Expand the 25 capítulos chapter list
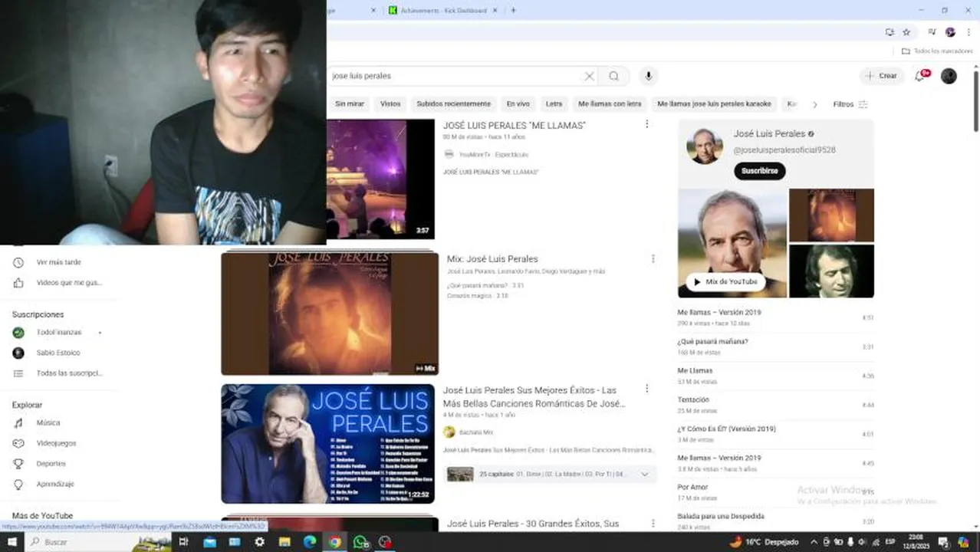This screenshot has width=980, height=552. pos(551,475)
